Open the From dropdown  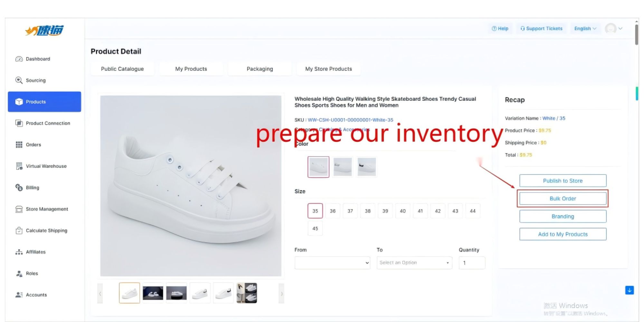coord(332,263)
